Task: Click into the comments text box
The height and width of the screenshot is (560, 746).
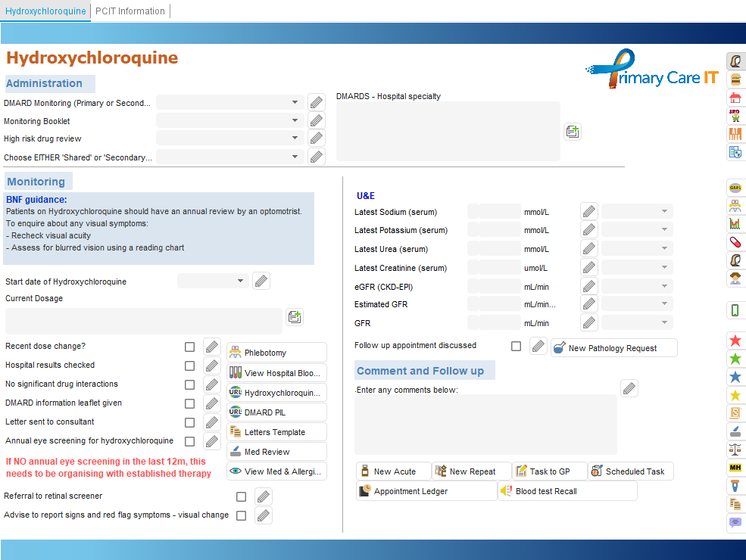Action: pos(485,424)
